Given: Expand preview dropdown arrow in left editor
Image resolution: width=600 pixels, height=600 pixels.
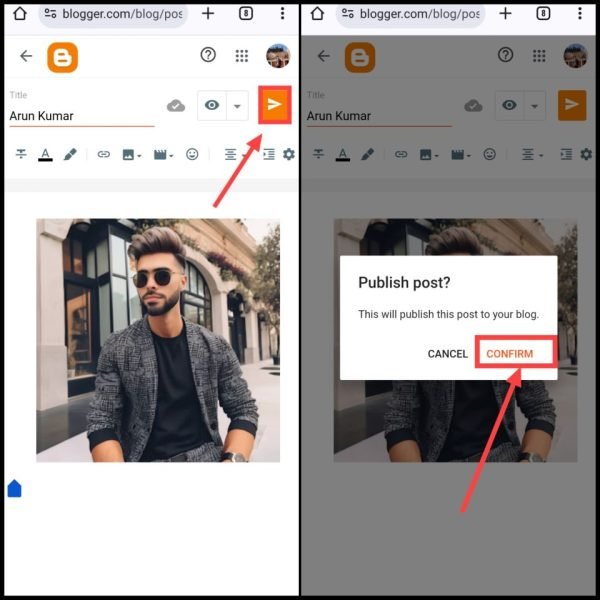Looking at the screenshot, I should [x=237, y=106].
